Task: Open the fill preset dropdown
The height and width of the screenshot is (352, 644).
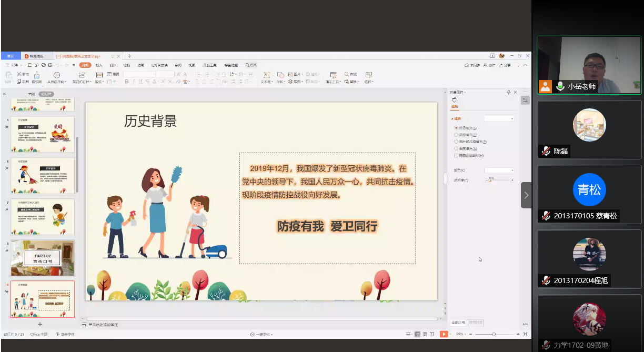Action: (499, 119)
